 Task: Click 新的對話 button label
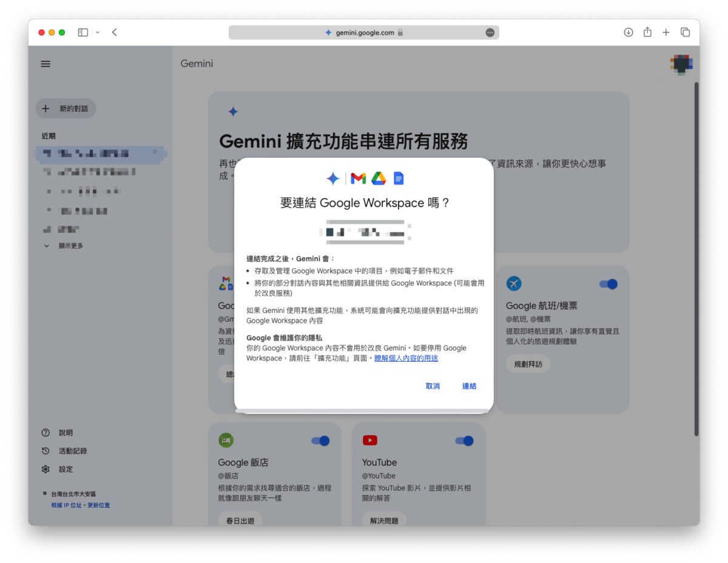pyautogui.click(x=73, y=109)
